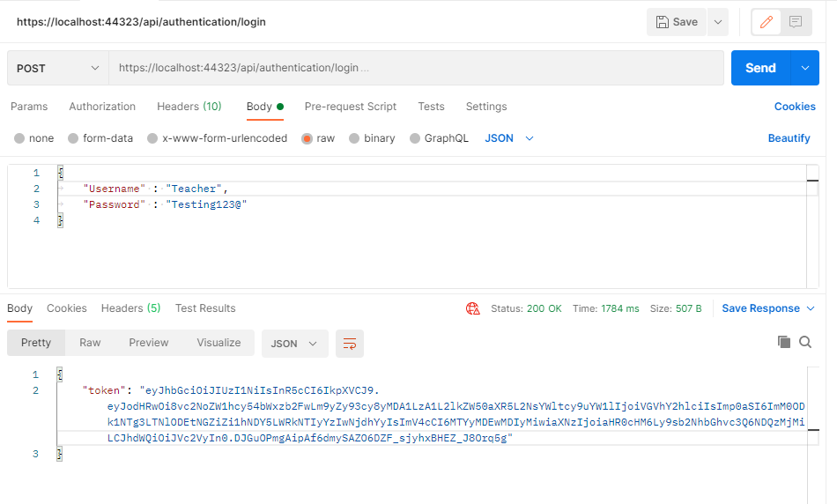
Task: Collapse the request body JSON at line 1
Action: tap(60, 173)
